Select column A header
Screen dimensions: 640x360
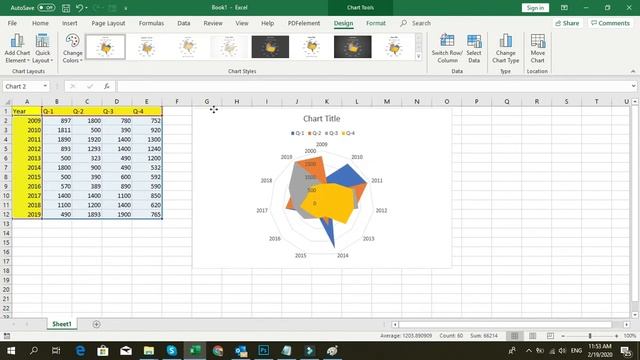click(x=27, y=102)
